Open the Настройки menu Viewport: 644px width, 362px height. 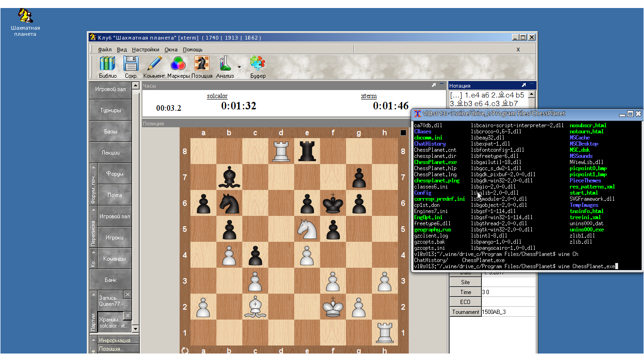point(146,49)
